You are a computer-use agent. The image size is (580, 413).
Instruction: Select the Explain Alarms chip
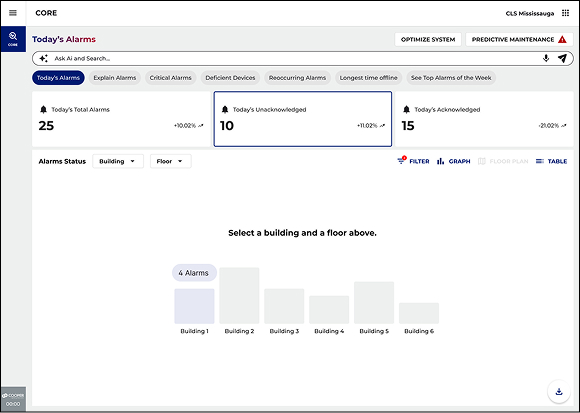click(x=115, y=78)
